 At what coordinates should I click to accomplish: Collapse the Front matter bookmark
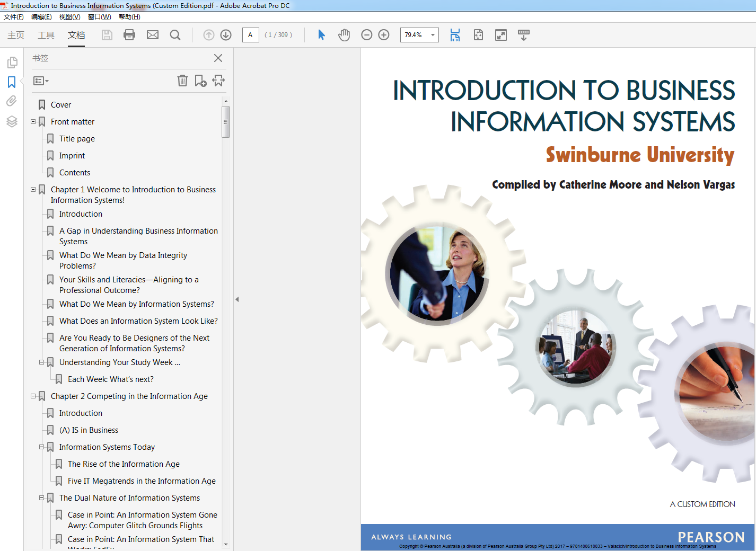tap(33, 122)
